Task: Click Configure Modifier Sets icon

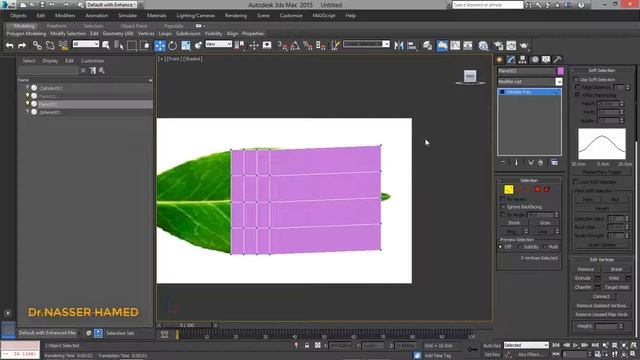Action: [x=554, y=162]
